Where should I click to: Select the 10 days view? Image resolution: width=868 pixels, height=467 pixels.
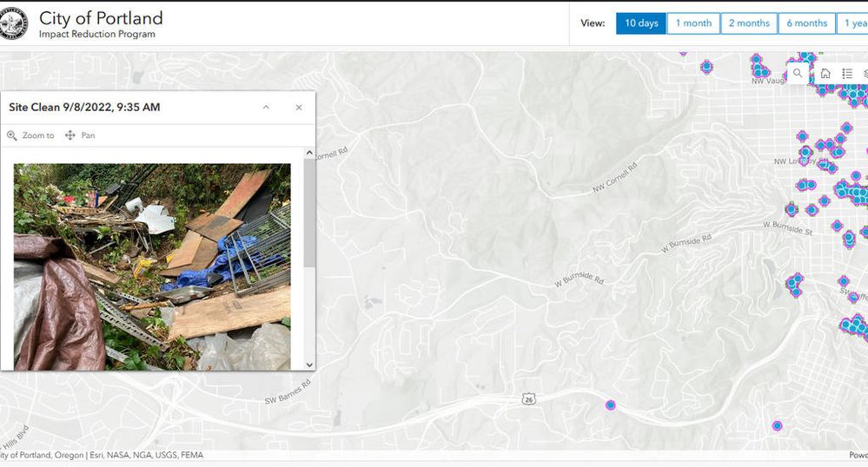point(641,23)
